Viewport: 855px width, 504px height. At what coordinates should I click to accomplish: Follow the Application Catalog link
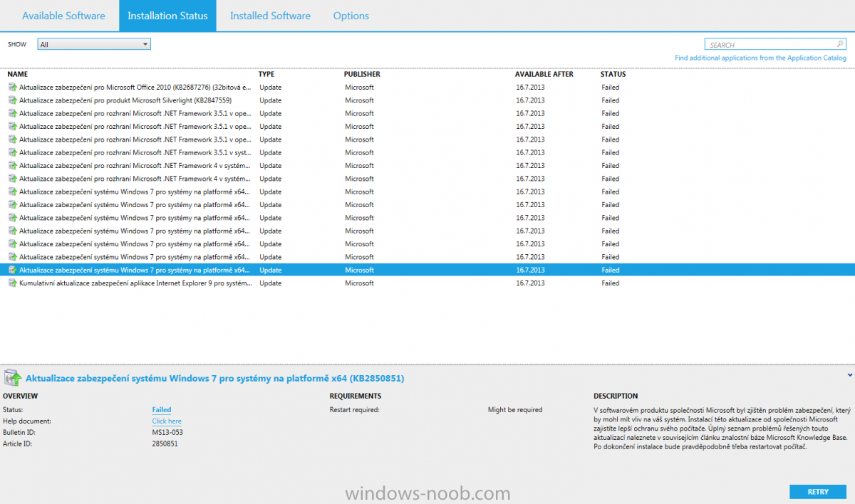pos(761,58)
